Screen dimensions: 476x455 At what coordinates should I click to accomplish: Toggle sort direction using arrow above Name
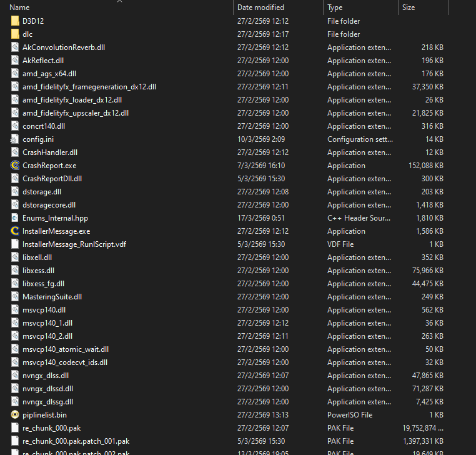(x=119, y=1)
